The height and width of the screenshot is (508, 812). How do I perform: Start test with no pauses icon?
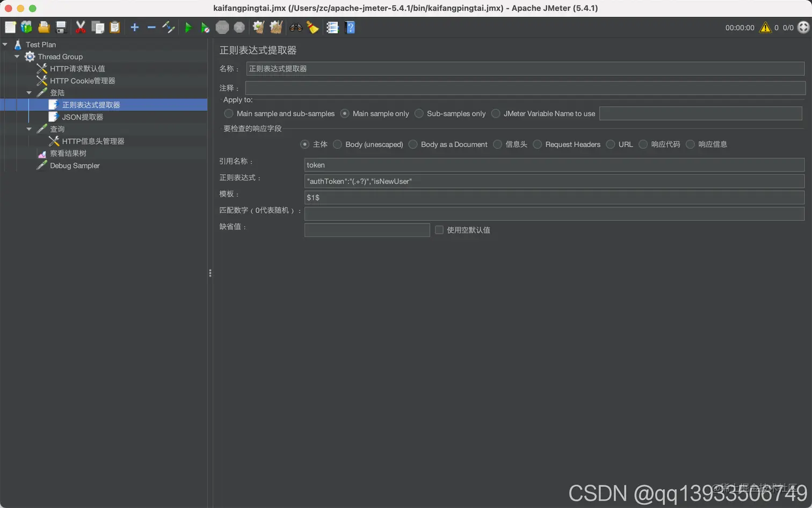tap(205, 27)
